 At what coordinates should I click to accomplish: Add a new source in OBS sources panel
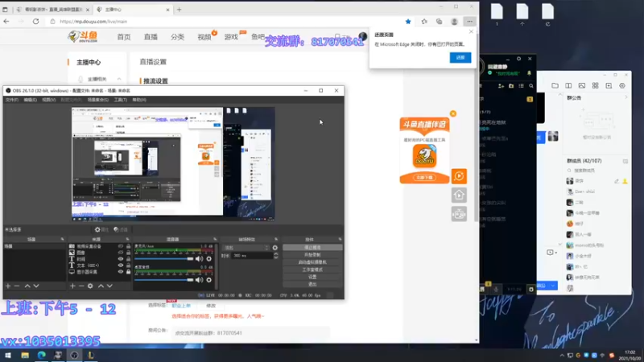pos(72,286)
